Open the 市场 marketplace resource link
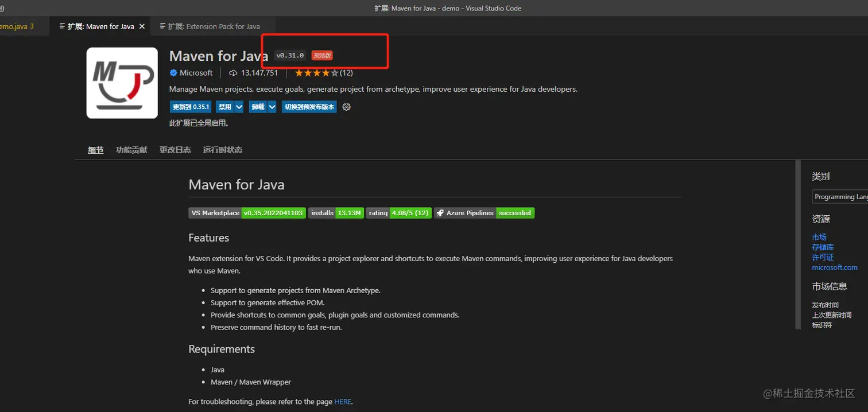The image size is (868, 412). coord(819,237)
